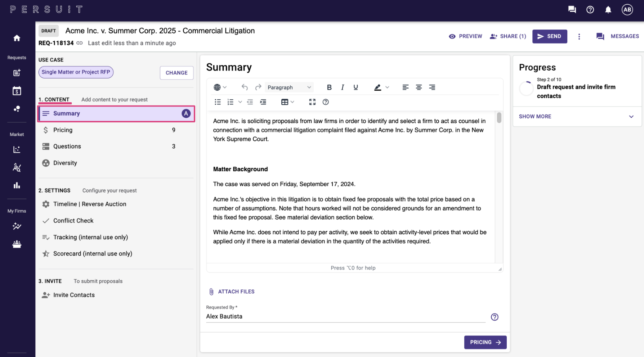This screenshot has height=357, width=644.
Task: Click the person trend Market icon
Action: [17, 167]
